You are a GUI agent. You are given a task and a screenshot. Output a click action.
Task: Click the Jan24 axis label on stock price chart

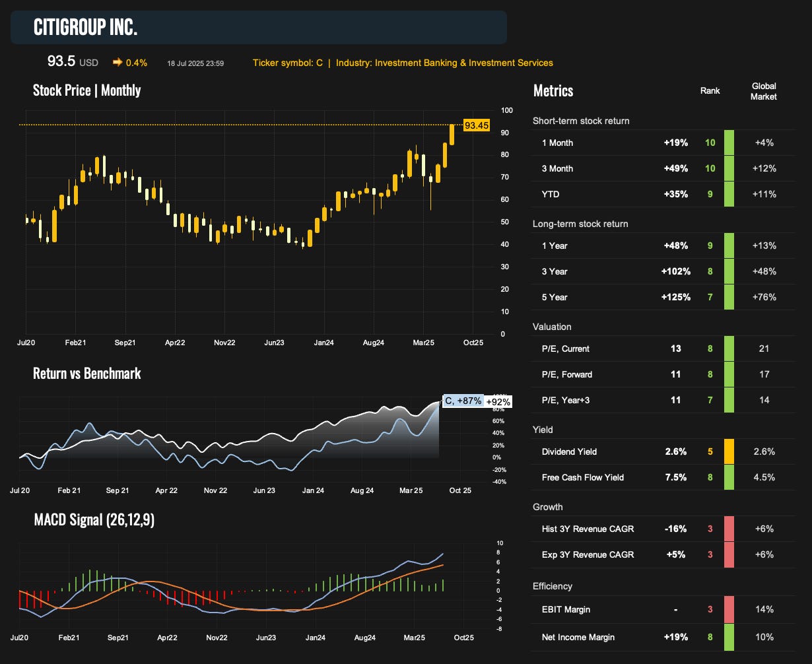[323, 343]
